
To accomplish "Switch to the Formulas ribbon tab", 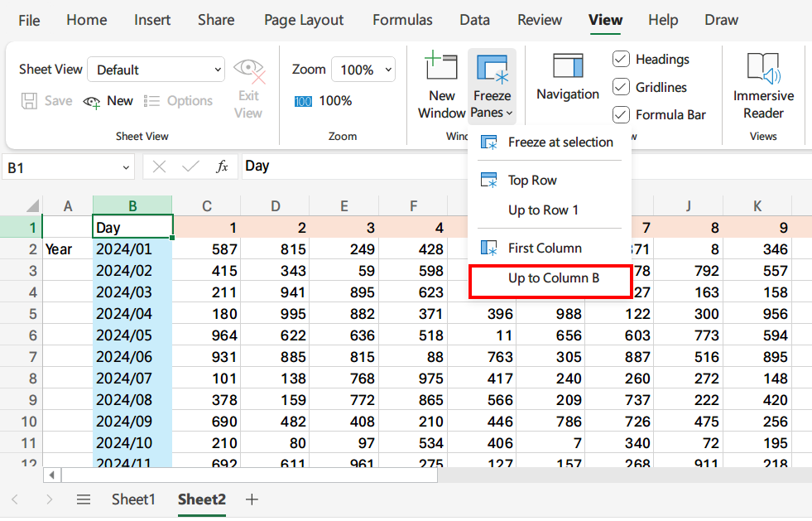I will 402,20.
